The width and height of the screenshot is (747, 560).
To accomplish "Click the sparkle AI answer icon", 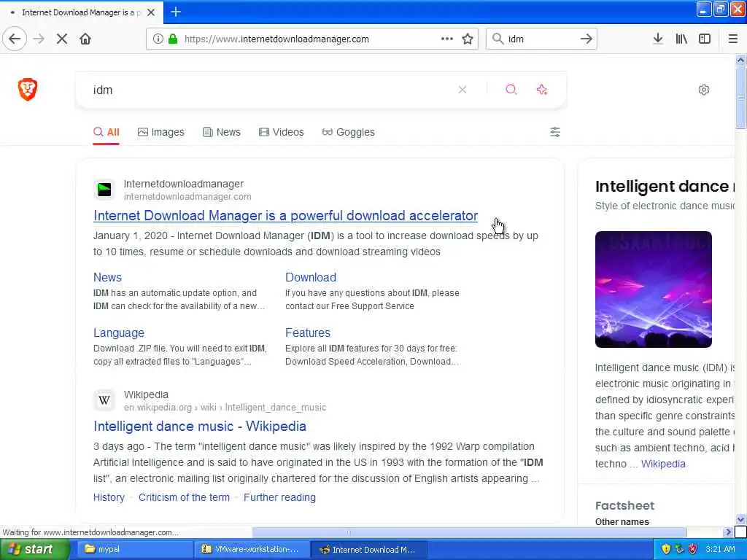I will click(542, 90).
